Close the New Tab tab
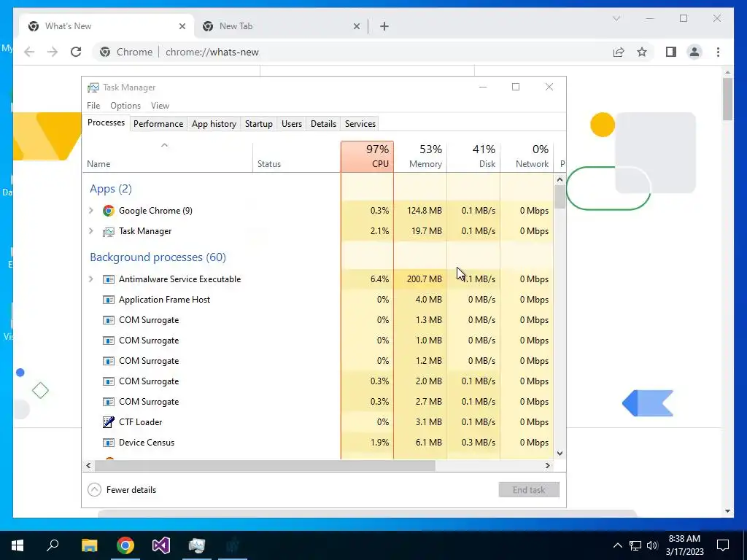The height and width of the screenshot is (560, 747). pos(356,26)
